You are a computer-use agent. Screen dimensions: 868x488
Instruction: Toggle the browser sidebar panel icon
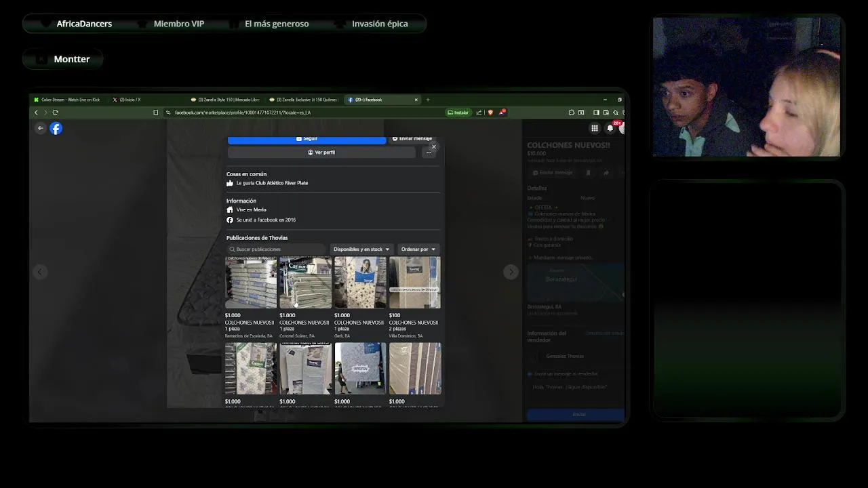tap(596, 113)
